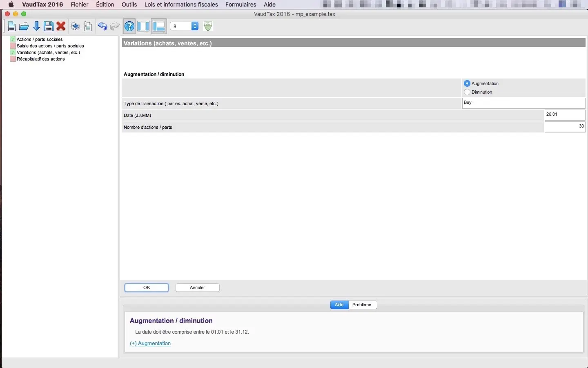Viewport: 588px width, 368px height.
Task: Open Lois et informations fiscales menu
Action: 181,4
